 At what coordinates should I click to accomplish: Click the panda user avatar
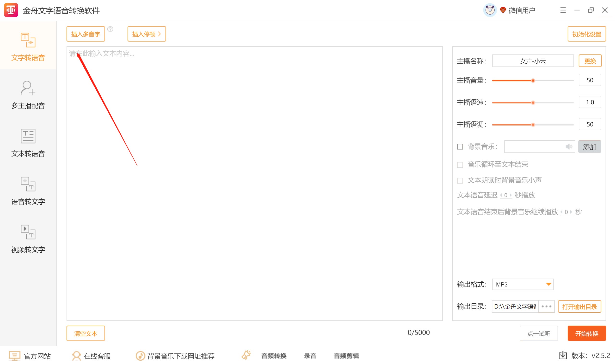tap(490, 10)
